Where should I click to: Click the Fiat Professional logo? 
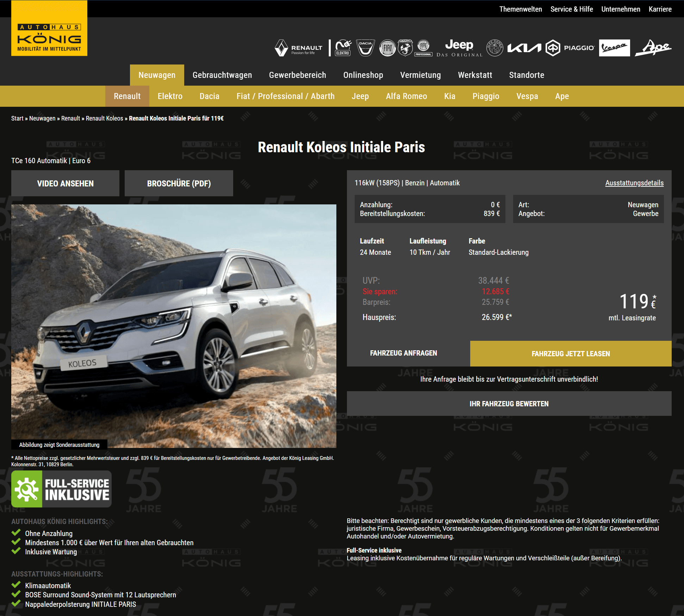click(423, 48)
